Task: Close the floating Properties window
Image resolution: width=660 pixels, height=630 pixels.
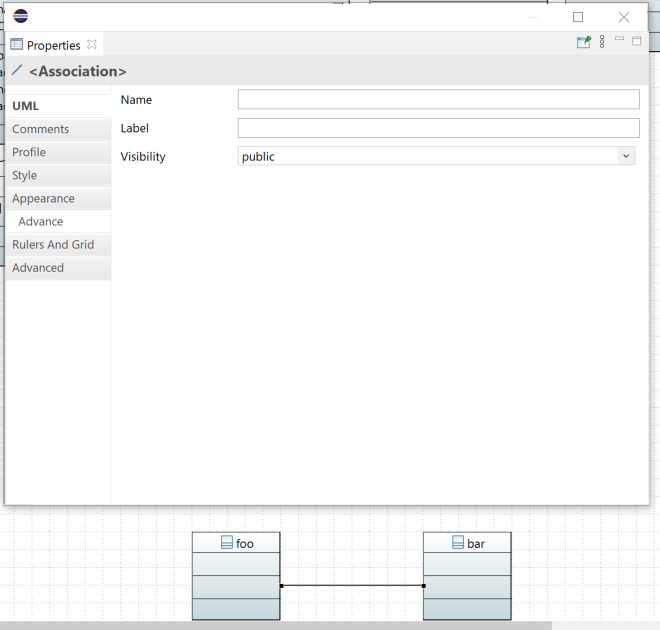Action: [624, 17]
